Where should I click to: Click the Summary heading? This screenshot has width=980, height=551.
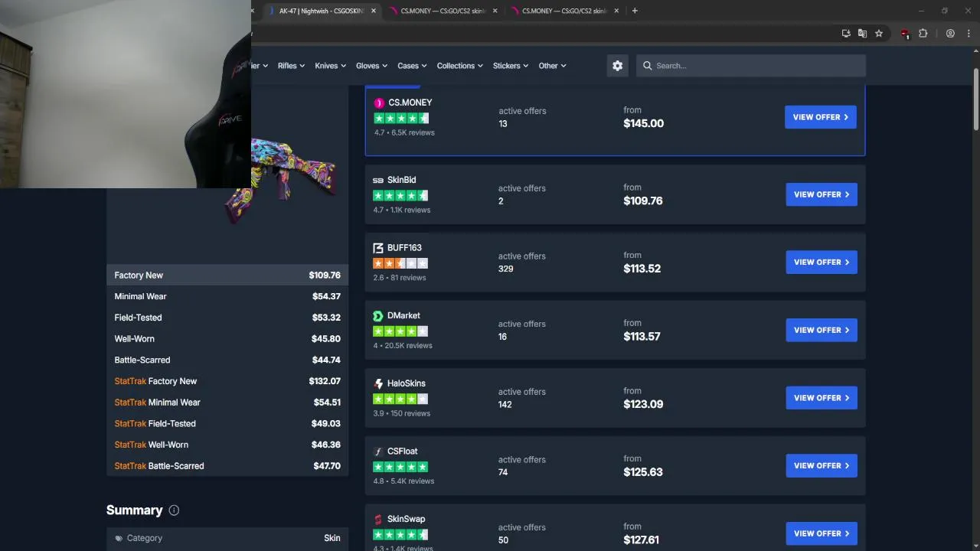pos(135,510)
